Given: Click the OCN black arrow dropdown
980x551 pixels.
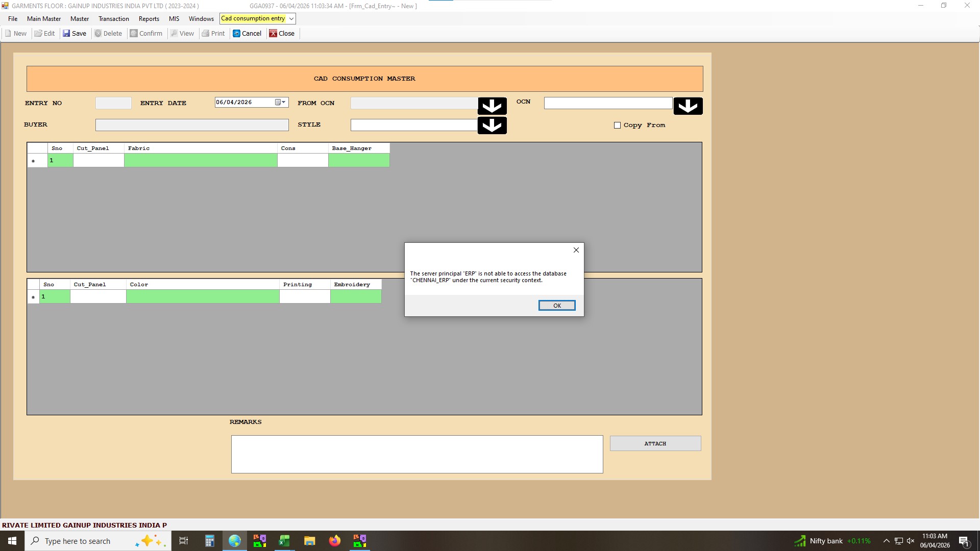Looking at the screenshot, I should click(688, 106).
